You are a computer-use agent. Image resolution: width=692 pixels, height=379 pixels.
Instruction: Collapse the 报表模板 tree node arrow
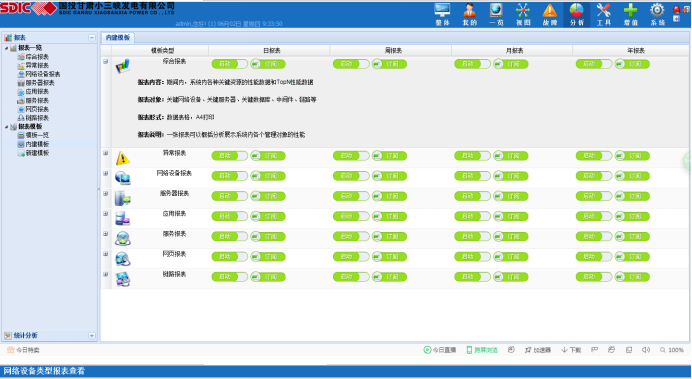point(6,127)
